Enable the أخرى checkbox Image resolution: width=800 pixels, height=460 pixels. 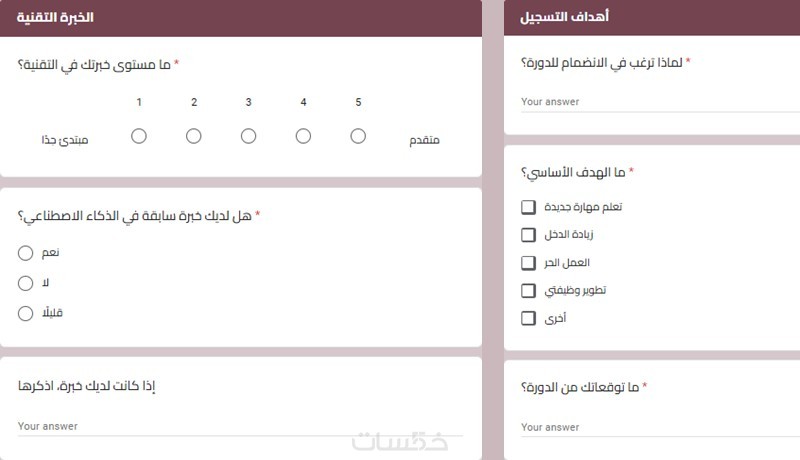pos(528,319)
